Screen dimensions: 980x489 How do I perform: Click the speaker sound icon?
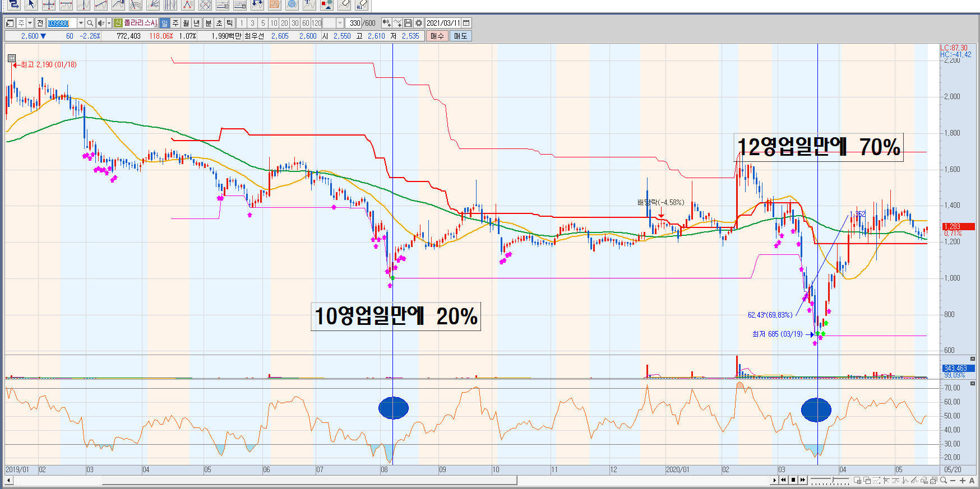101,23
